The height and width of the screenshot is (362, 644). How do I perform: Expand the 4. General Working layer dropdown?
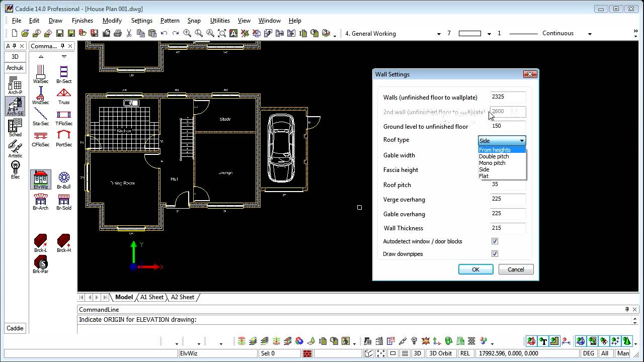[439, 34]
